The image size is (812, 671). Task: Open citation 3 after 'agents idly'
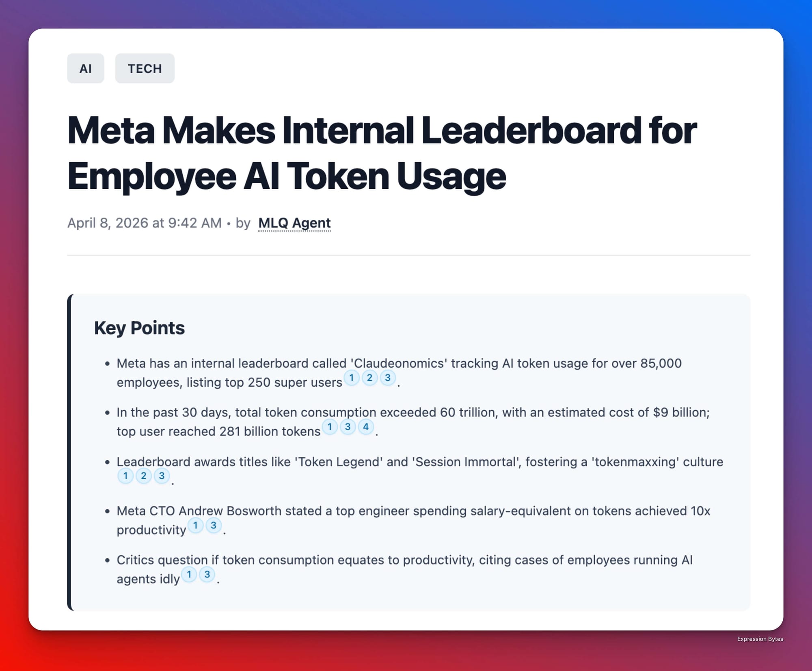(207, 574)
